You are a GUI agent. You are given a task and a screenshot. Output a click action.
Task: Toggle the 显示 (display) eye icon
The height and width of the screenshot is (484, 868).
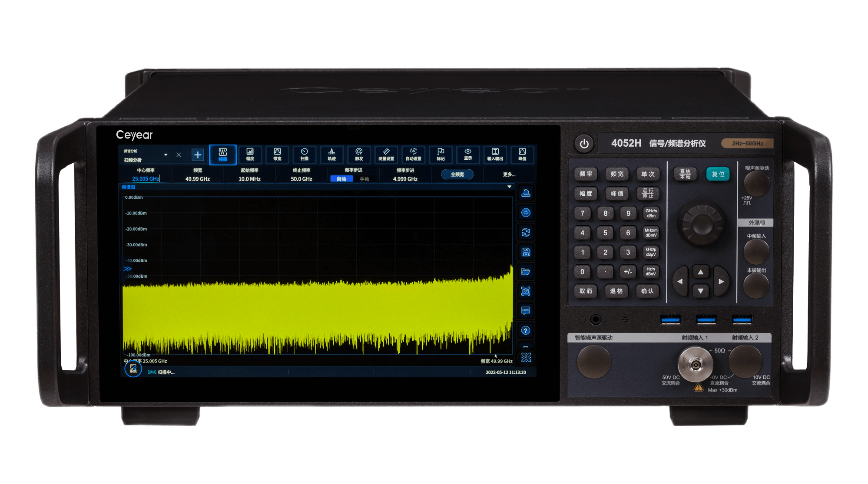468,154
